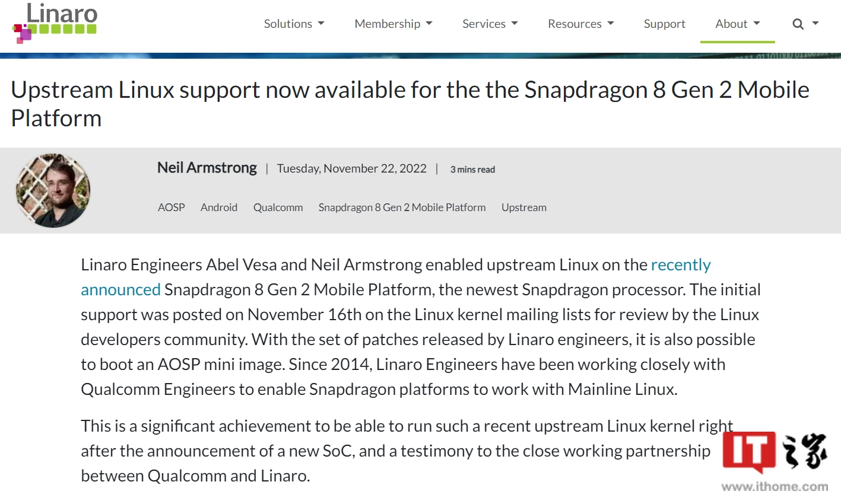Open Snapdragon 8 Gen 2 Mobile Platform tag
The height and width of the screenshot is (504, 841).
[402, 208]
